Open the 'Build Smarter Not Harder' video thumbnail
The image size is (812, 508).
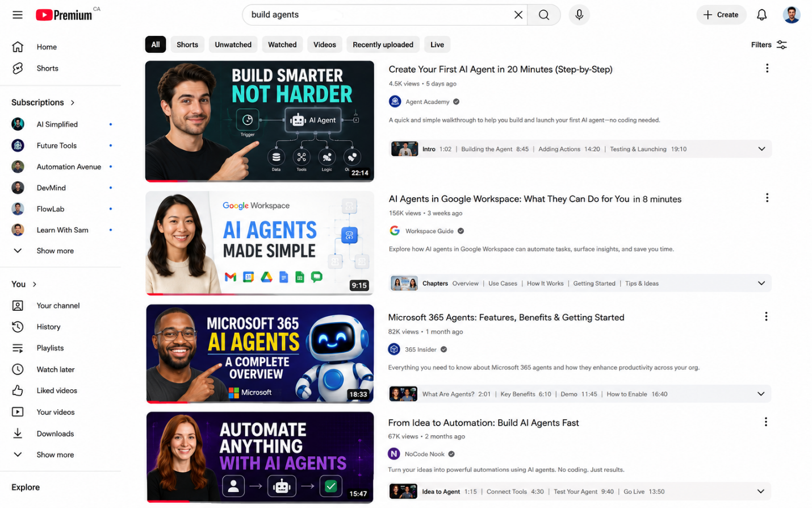pos(259,122)
